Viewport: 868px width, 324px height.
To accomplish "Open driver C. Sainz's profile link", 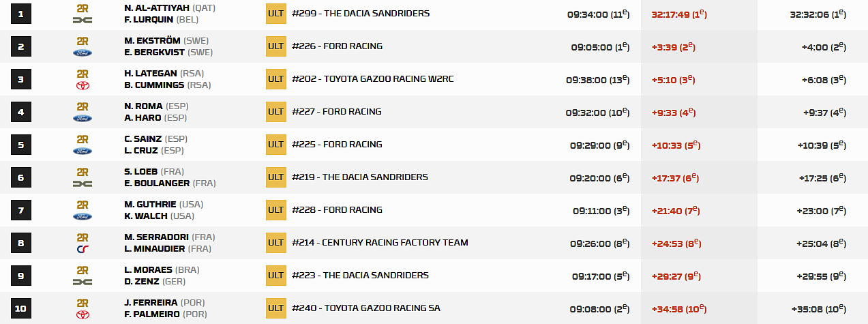I will click(x=143, y=139).
